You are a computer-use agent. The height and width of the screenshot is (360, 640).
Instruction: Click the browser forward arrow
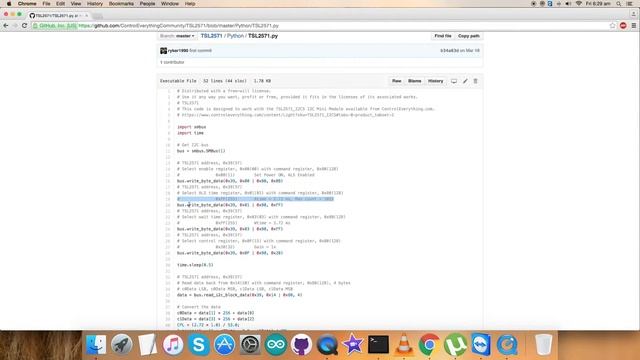coord(15,25)
